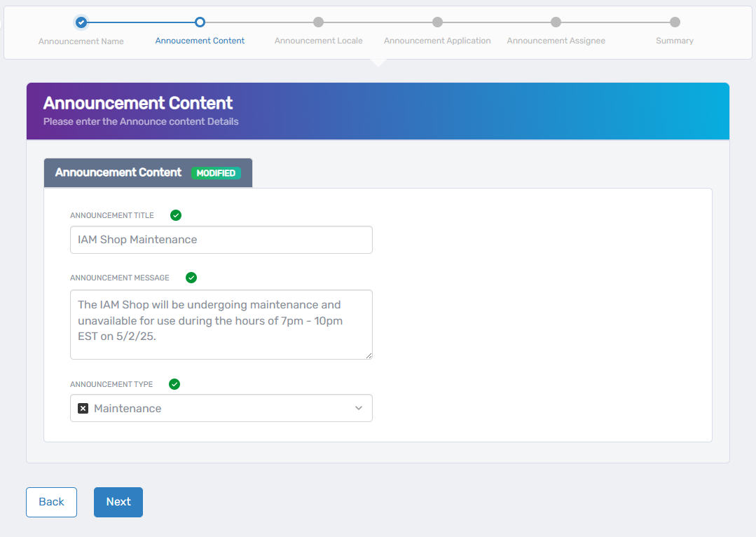The height and width of the screenshot is (537, 756).
Task: Expand the Announcement Type dropdown chevron
Action: pyautogui.click(x=359, y=408)
